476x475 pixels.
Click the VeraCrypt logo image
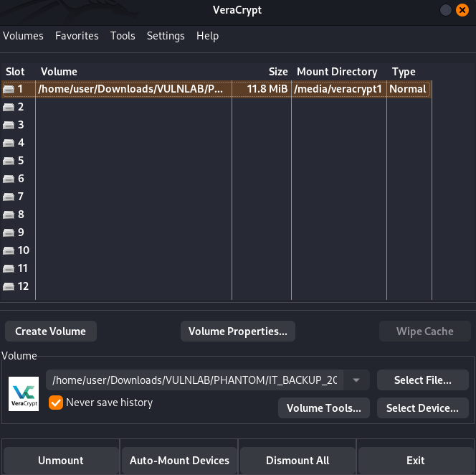(24, 394)
